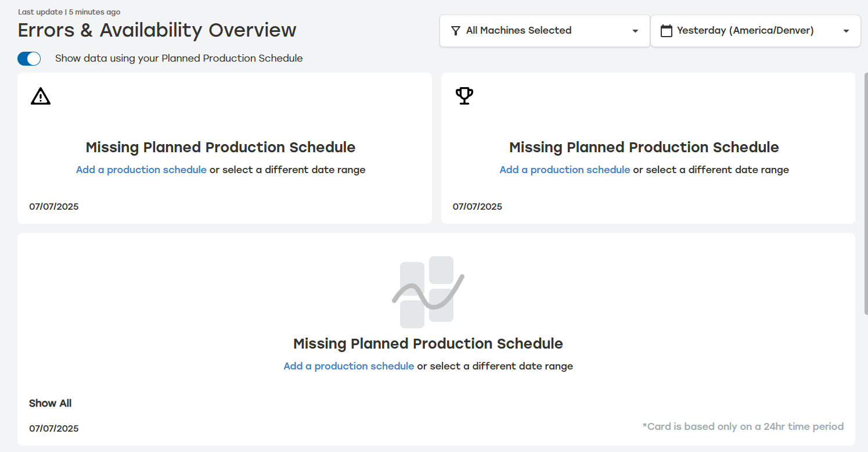Select the dropdown caret beside Yesterday (America/Denver)
Viewport: 868px width, 452px height.
(x=846, y=31)
